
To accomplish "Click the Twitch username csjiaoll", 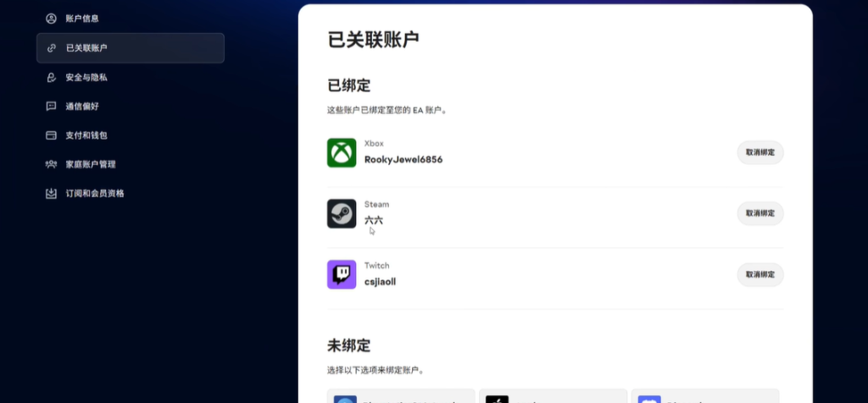I will click(380, 281).
